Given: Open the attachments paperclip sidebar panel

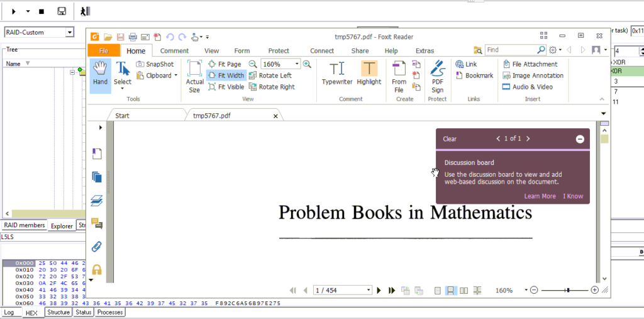Looking at the screenshot, I should [x=96, y=247].
